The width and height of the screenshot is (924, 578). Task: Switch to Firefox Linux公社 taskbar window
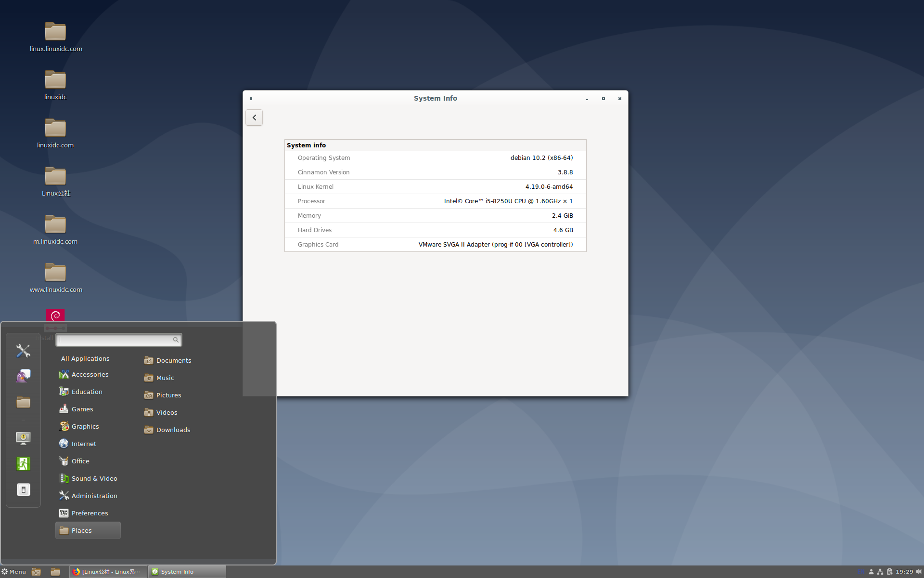pyautogui.click(x=108, y=572)
